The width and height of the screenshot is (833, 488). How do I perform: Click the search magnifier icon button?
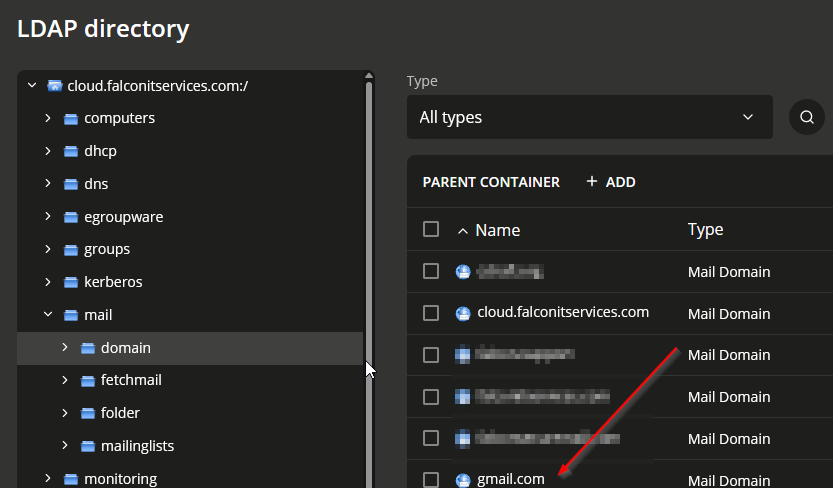(806, 117)
